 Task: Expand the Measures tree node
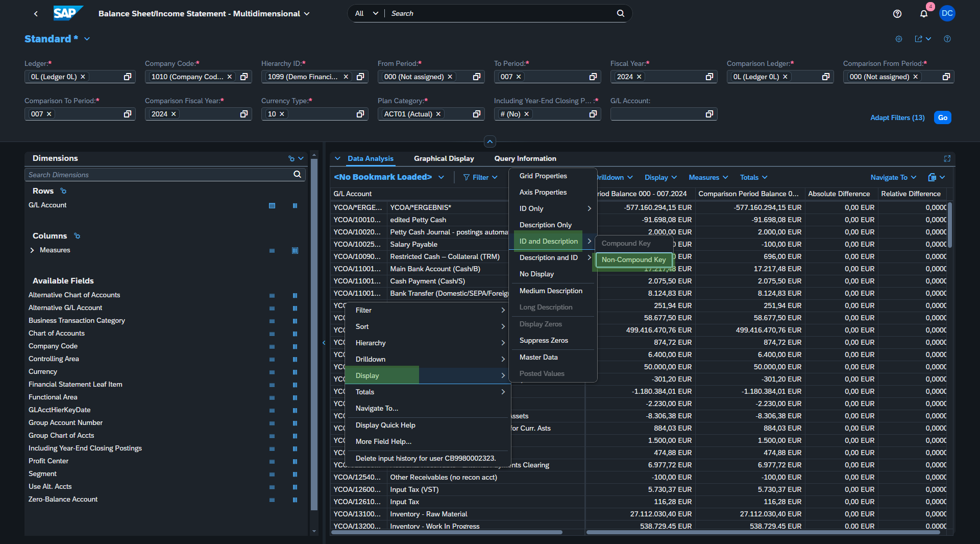click(32, 250)
